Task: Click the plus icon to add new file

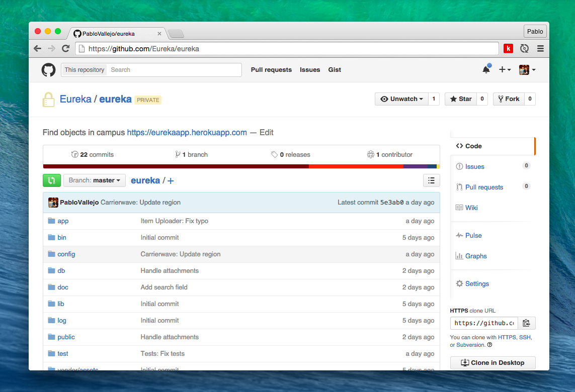Action: pos(171,180)
